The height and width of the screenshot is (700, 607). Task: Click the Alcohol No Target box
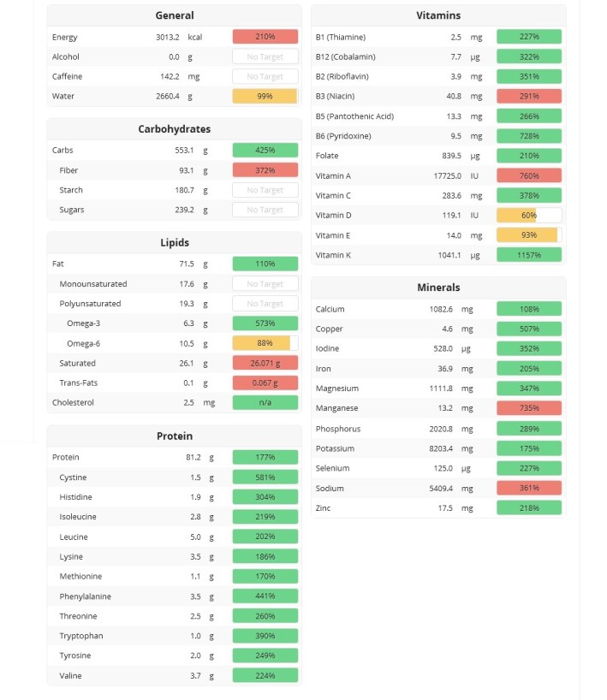(265, 56)
